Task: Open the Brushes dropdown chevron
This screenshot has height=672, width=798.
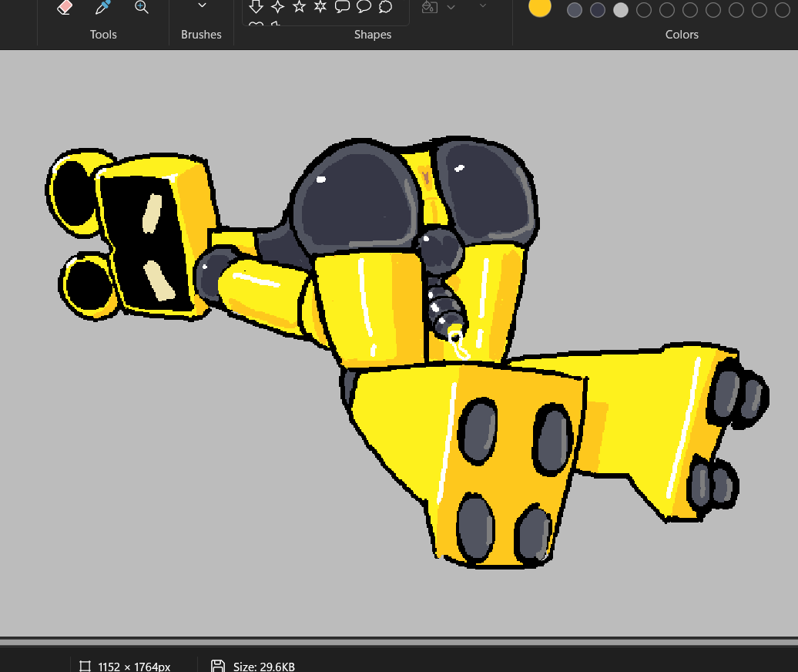Action: point(202,5)
